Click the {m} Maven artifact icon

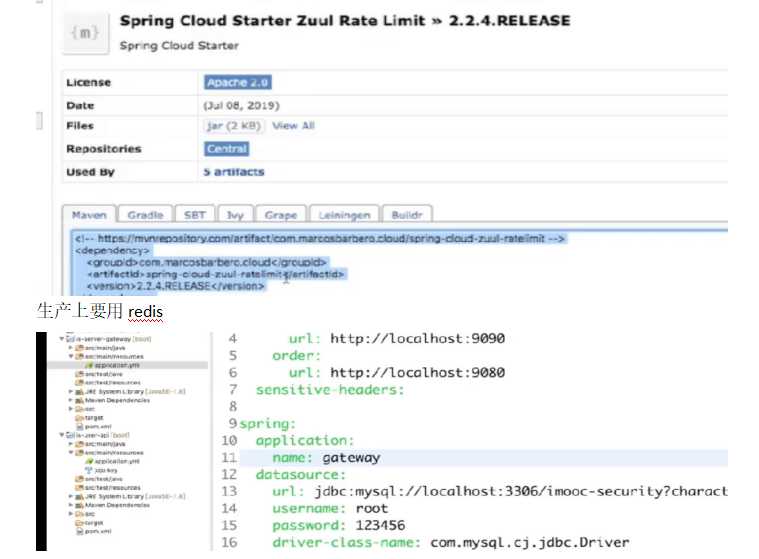tap(86, 33)
